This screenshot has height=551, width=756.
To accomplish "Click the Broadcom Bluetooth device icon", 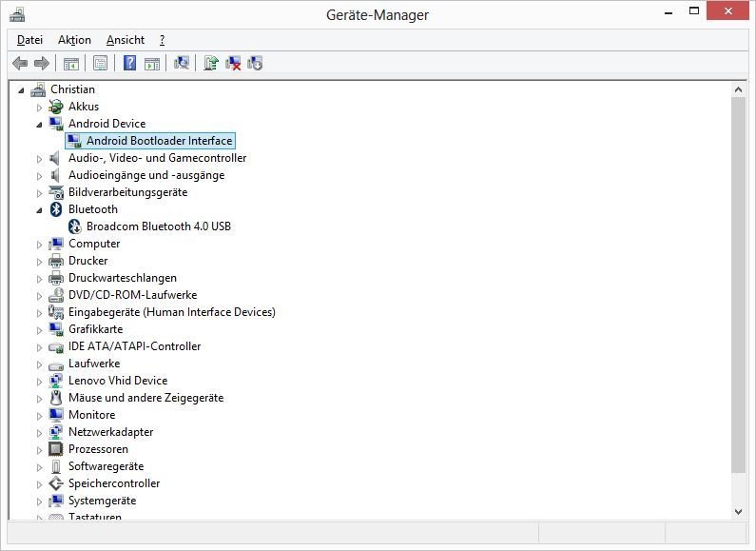I will coord(75,226).
